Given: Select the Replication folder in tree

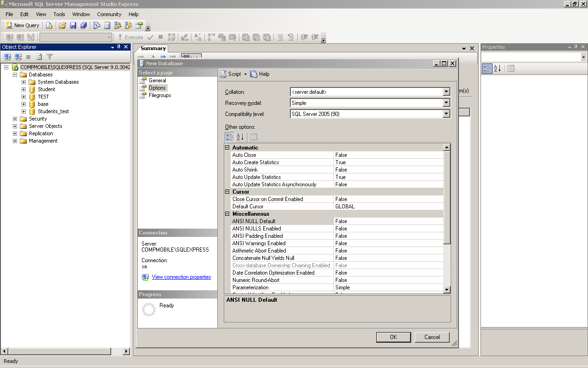Looking at the screenshot, I should click(x=41, y=133).
